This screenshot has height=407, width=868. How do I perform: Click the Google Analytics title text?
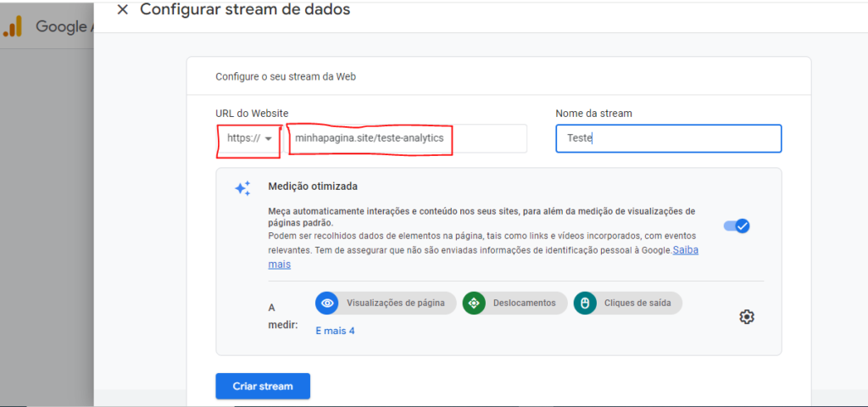[62, 26]
